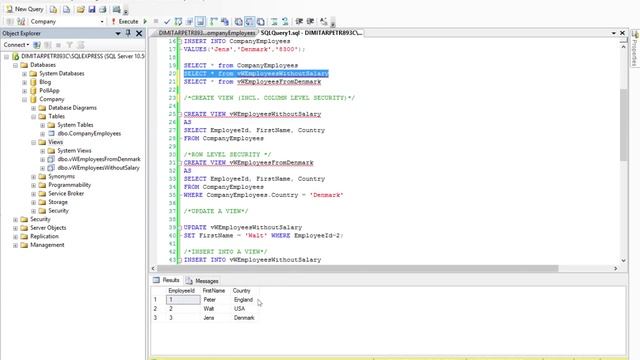Image resolution: width=640 pixels, height=360 pixels.
Task: Open the Connect dropdown in Object Explorer
Action: tap(16, 45)
